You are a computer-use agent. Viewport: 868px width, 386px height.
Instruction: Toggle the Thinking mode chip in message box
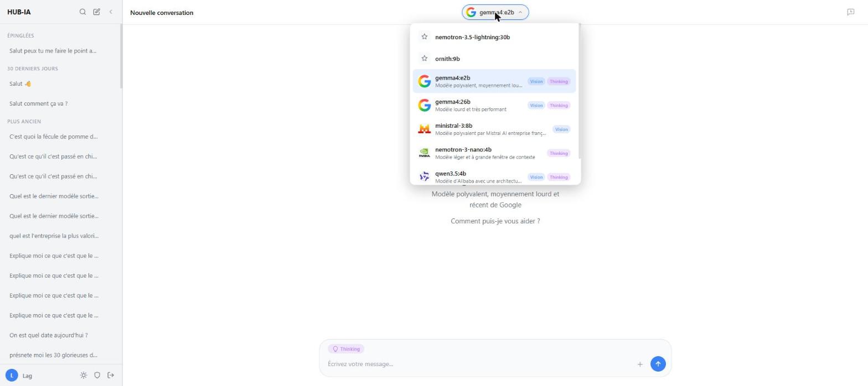(x=346, y=349)
